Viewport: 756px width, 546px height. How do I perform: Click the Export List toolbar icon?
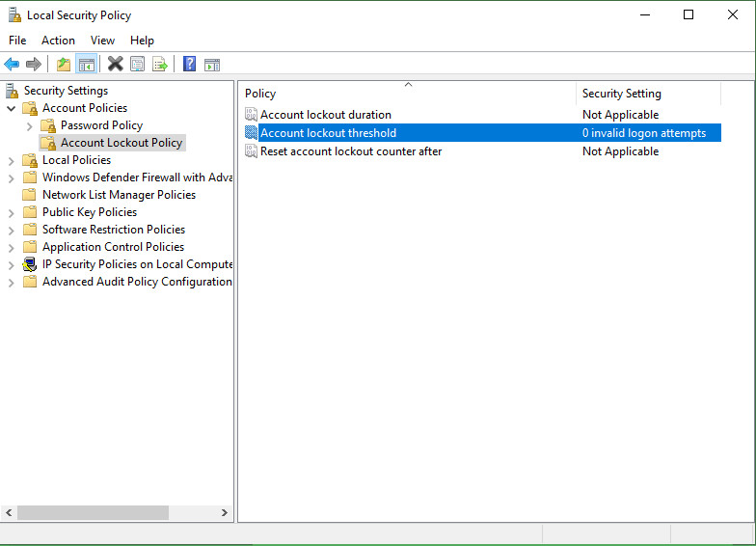[160, 64]
